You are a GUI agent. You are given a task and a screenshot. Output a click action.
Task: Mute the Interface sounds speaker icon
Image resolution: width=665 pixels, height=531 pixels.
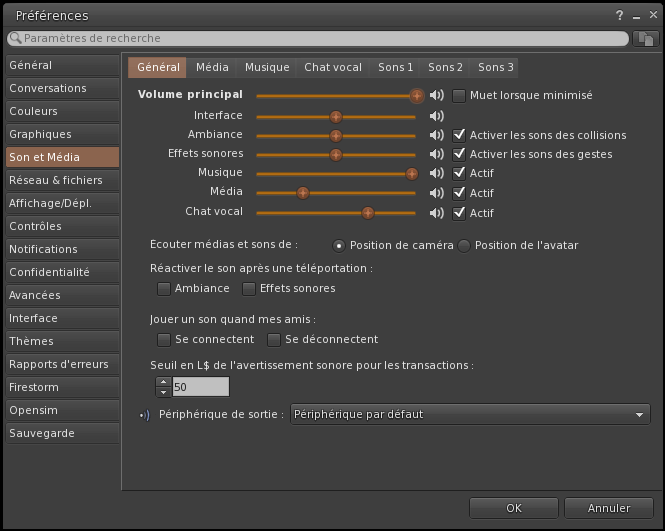tap(436, 116)
